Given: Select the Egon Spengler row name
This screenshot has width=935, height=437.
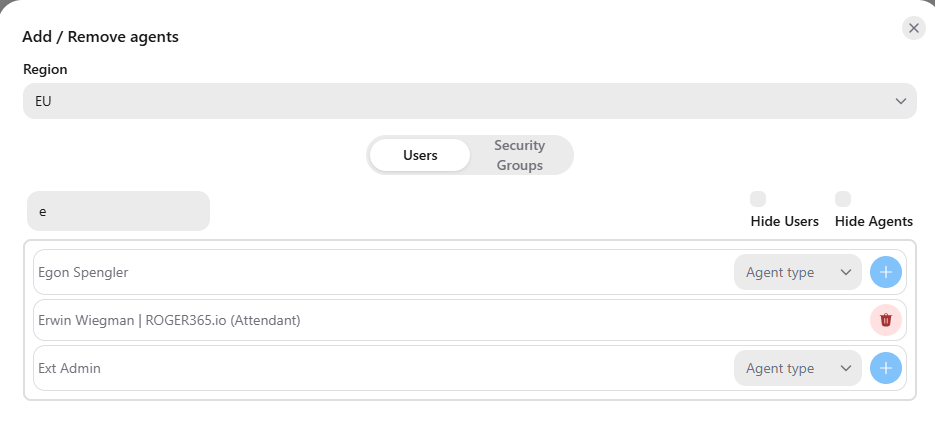Looking at the screenshot, I should point(83,272).
